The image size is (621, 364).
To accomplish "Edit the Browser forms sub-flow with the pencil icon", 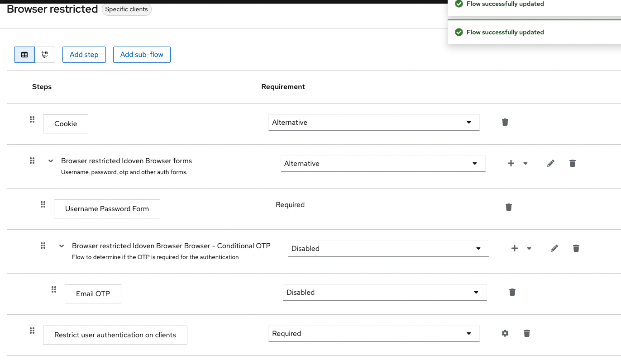I will [x=550, y=163].
